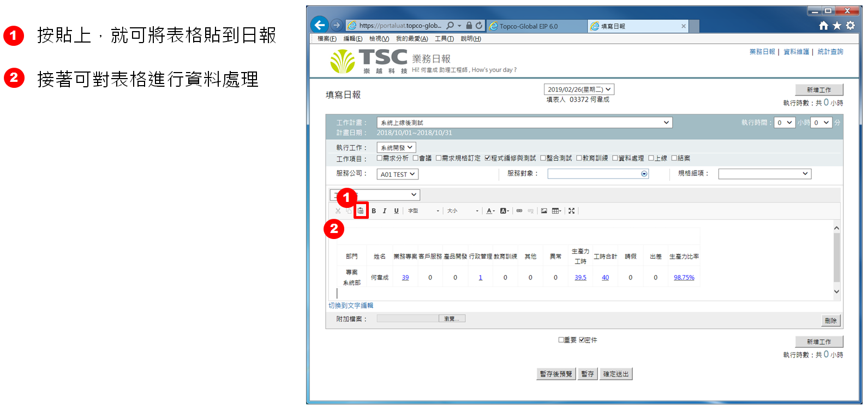Open the 服務公司 A01 TEST dropdown

coord(397,174)
